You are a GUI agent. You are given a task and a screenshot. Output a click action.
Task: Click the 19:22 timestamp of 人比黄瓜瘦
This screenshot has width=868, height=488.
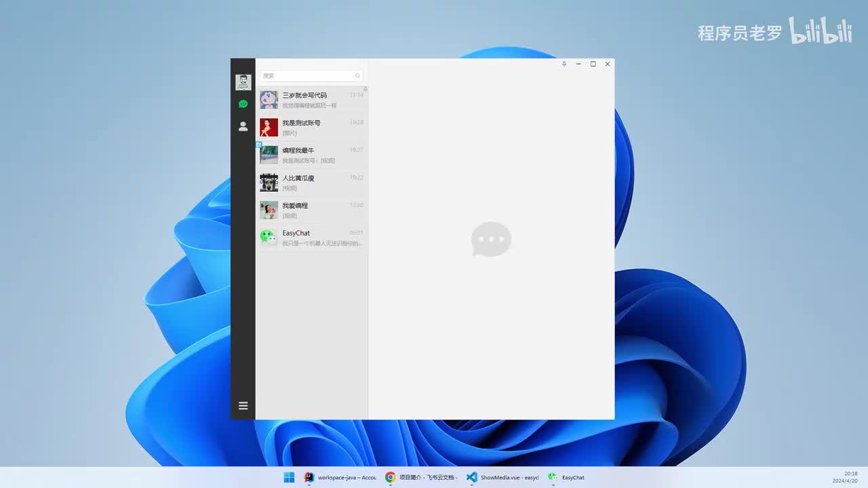point(357,178)
